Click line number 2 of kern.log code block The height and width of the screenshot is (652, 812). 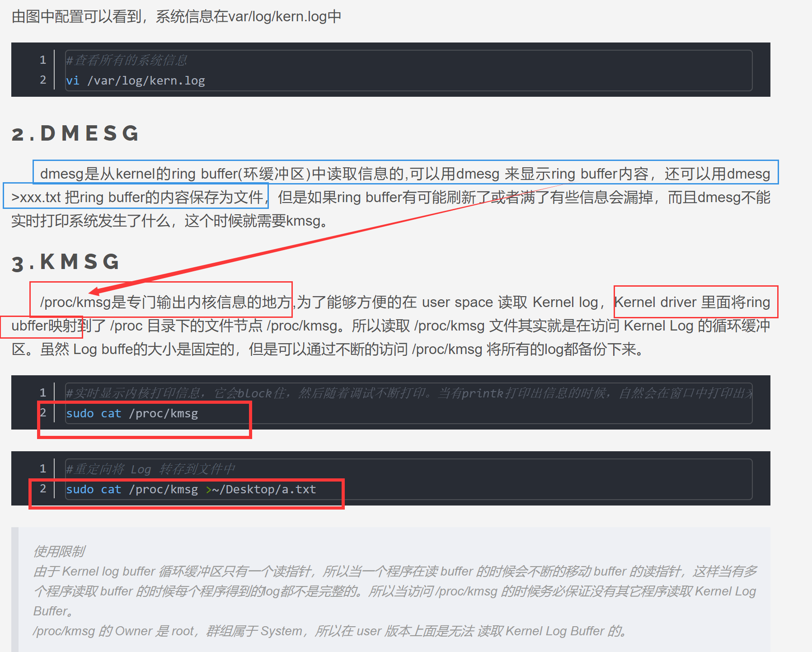point(43,80)
